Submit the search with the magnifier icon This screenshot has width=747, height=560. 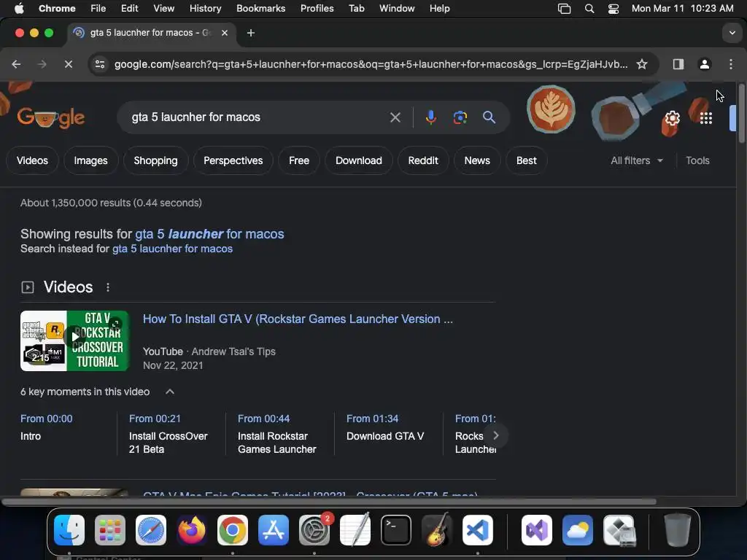point(489,117)
